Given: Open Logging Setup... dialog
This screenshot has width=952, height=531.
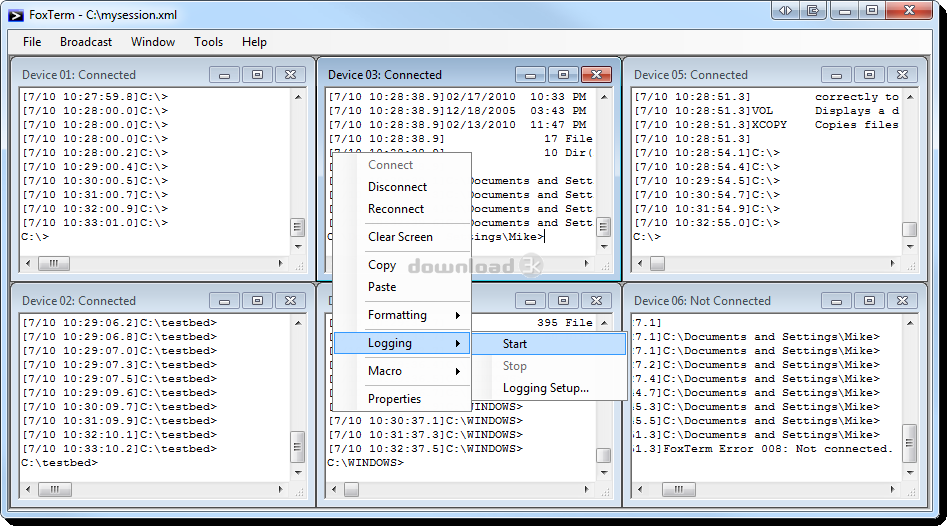Looking at the screenshot, I should [548, 388].
